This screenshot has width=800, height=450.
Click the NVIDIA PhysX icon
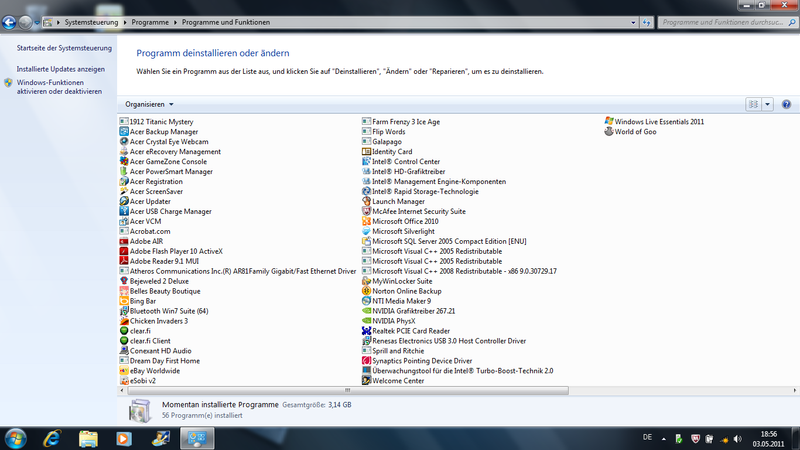pos(366,321)
